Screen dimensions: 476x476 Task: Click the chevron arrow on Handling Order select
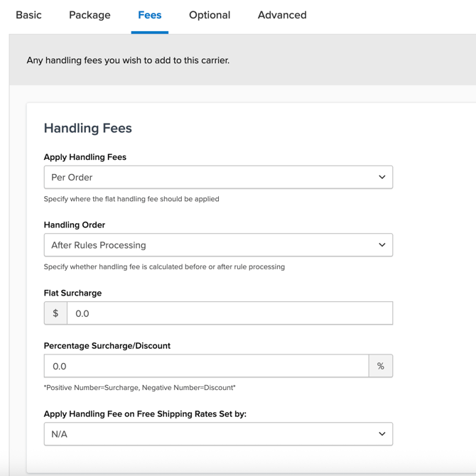(x=382, y=245)
